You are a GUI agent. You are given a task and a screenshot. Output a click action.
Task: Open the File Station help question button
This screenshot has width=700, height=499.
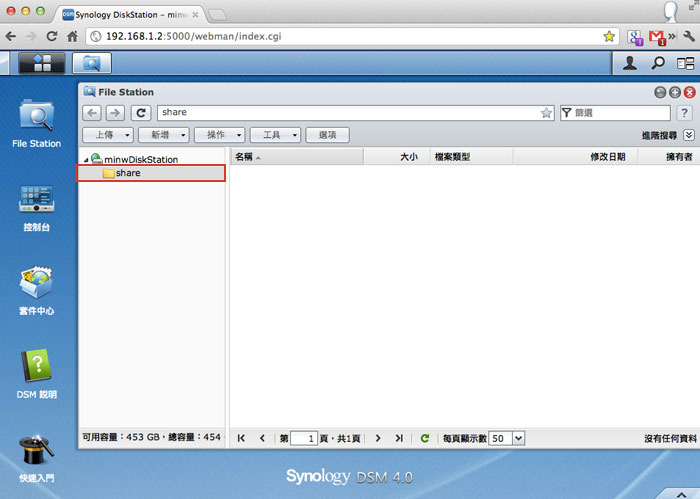coord(684,113)
